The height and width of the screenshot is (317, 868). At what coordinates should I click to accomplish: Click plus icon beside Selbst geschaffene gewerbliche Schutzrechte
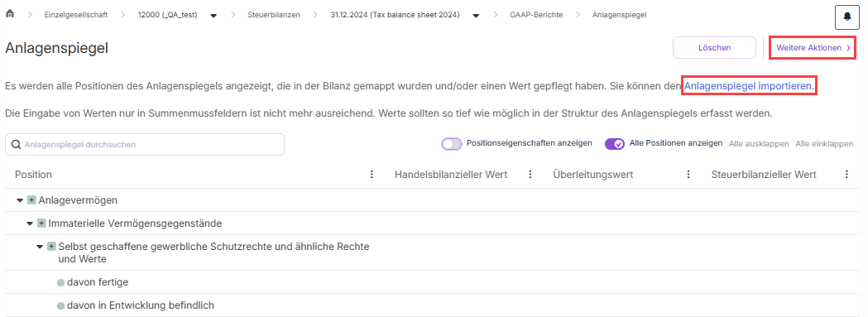point(51,247)
